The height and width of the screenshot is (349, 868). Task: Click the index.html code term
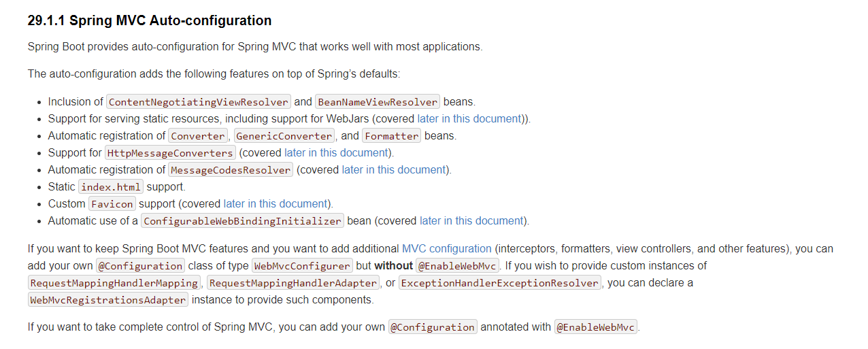click(111, 187)
